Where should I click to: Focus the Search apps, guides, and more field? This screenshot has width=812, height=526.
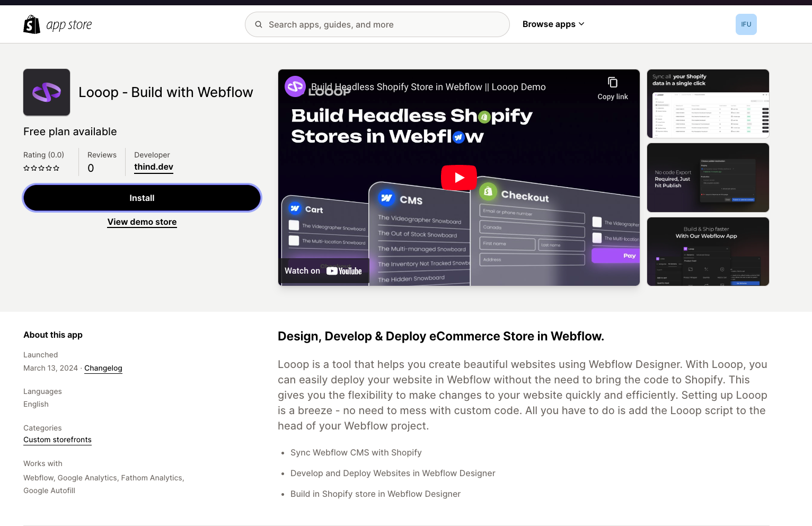[x=377, y=24]
